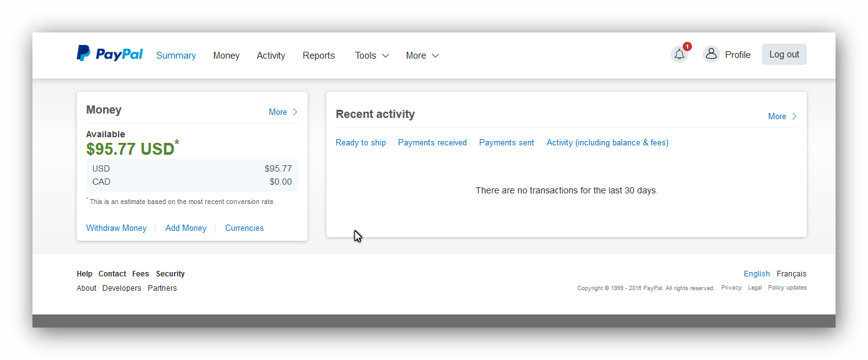This screenshot has width=868, height=360.
Task: Open the Partners footer link
Action: 162,288
